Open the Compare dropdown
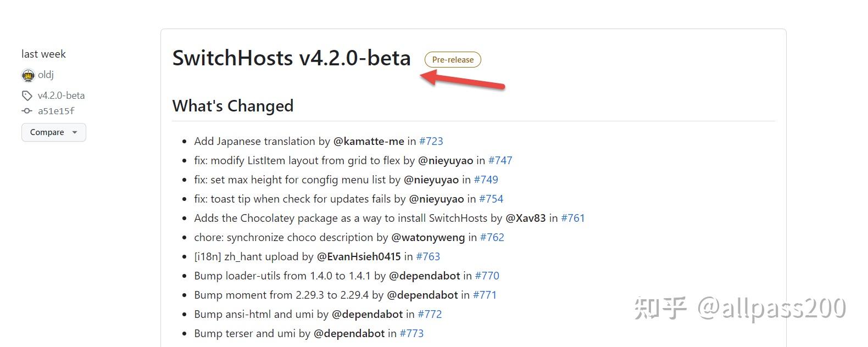 [x=54, y=132]
